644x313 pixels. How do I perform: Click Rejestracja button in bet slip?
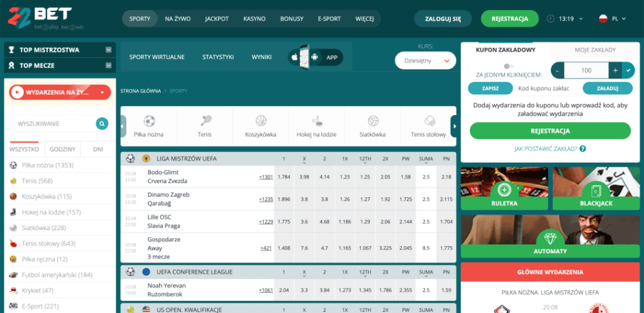[550, 131]
